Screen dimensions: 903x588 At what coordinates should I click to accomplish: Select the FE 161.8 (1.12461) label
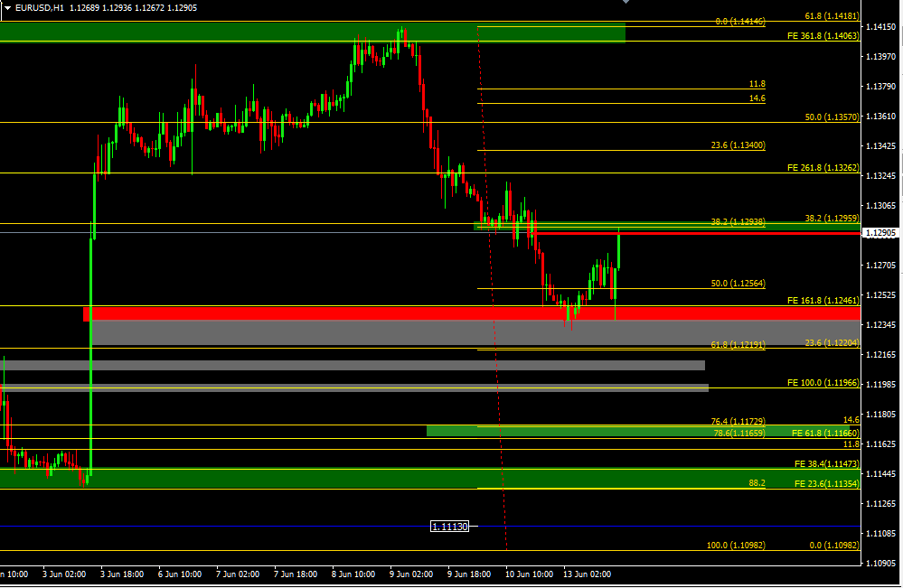pos(823,301)
